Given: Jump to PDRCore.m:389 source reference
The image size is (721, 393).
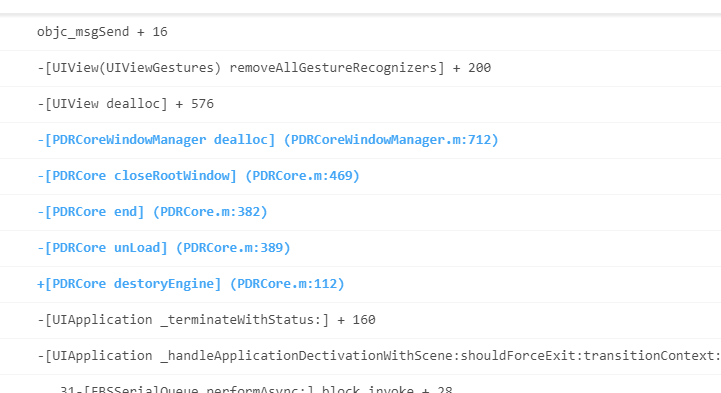Looking at the screenshot, I should [233, 248].
